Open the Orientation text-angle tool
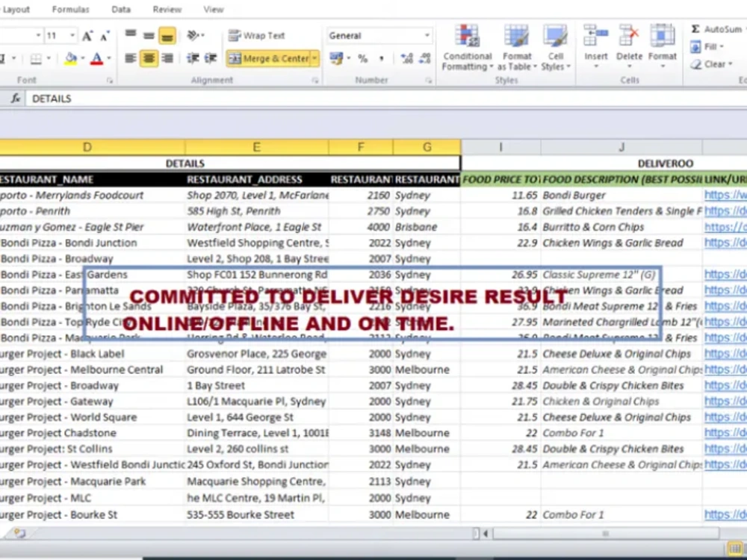Image resolution: width=747 pixels, height=560 pixels. (x=193, y=35)
